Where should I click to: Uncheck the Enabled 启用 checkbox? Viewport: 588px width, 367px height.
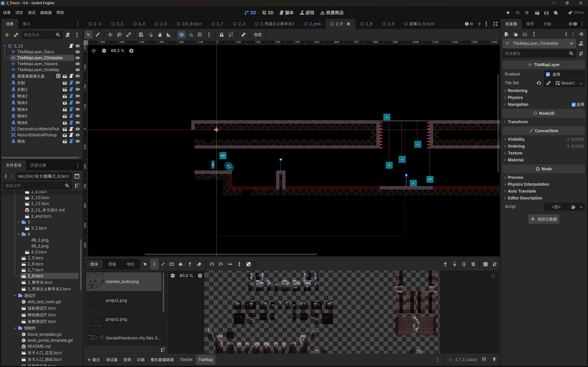[x=548, y=74]
